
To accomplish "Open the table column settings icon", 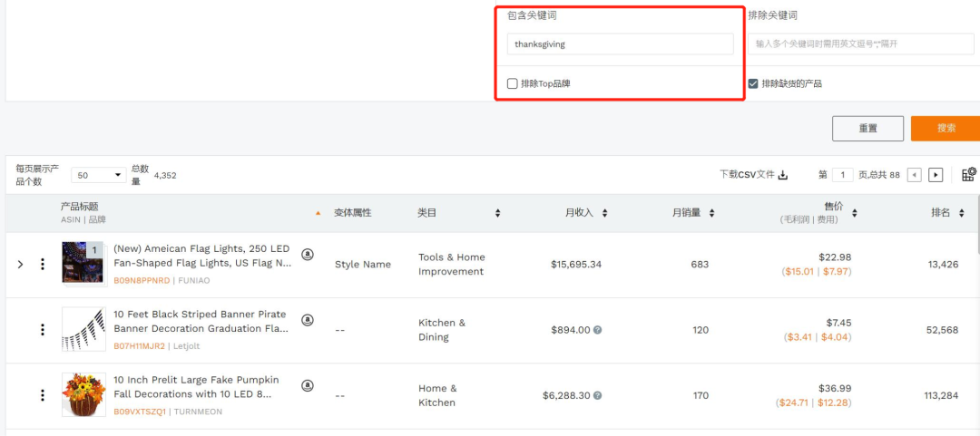I will click(x=968, y=174).
